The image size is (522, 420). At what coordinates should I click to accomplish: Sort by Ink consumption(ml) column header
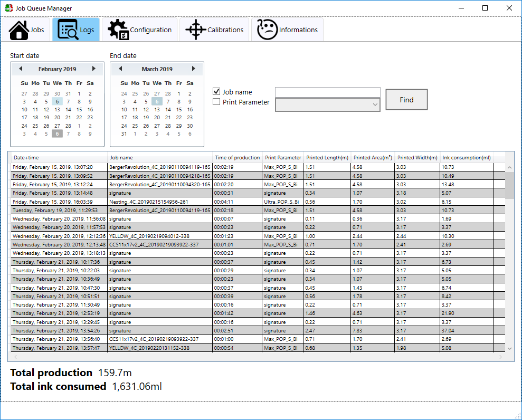467,157
